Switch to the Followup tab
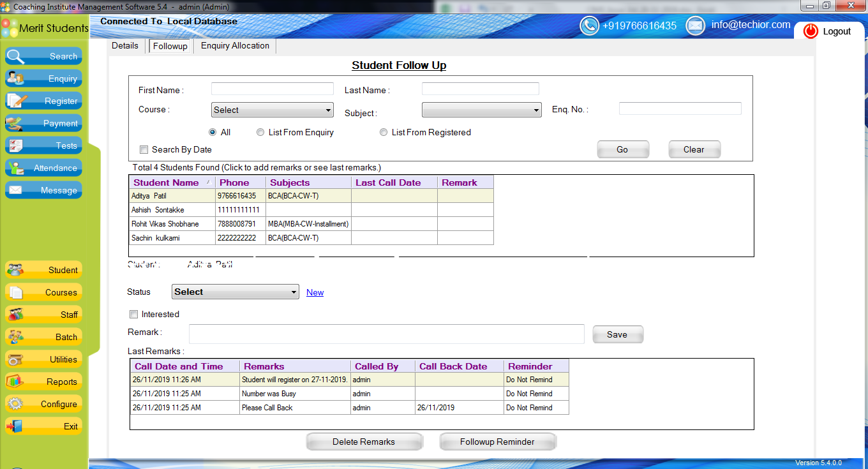The height and width of the screenshot is (469, 868). (x=170, y=46)
